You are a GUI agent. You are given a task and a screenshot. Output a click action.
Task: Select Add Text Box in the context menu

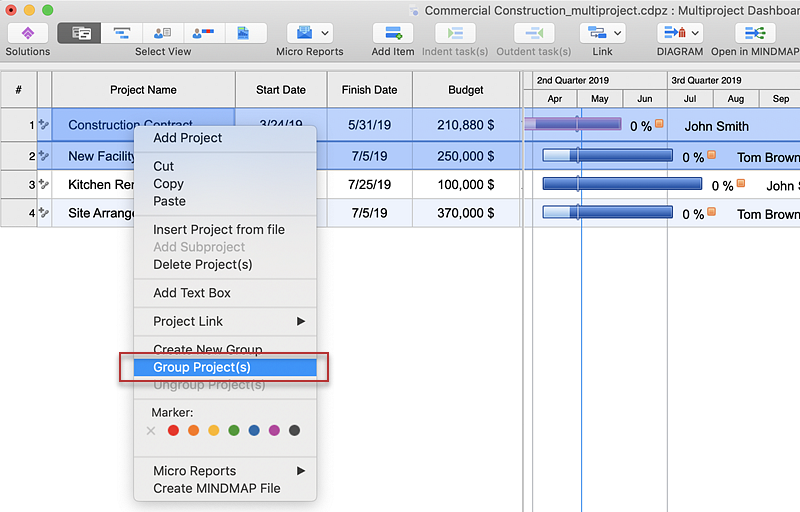coord(192,293)
